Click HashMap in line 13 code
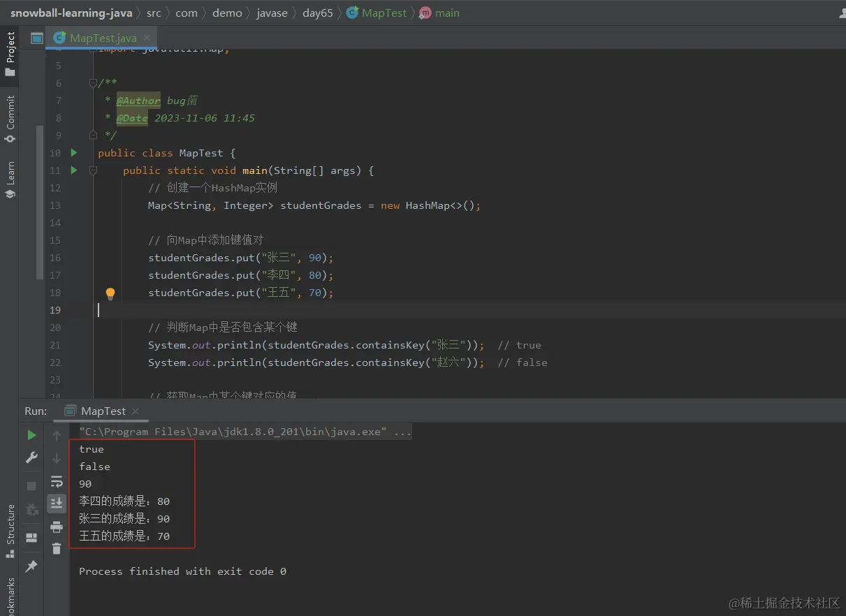Screen dimensions: 846x616 click(x=428, y=205)
